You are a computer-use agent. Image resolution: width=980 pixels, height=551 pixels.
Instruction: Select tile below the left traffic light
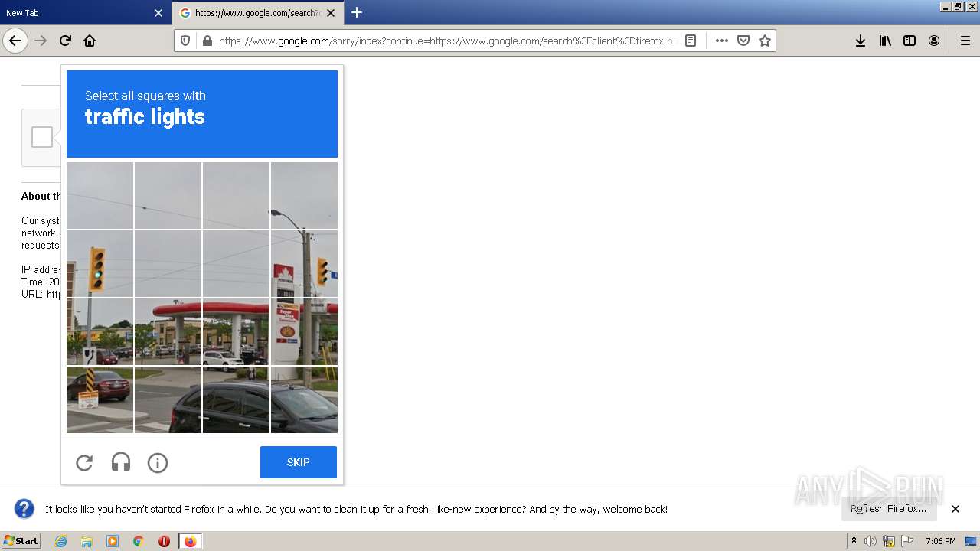coord(100,331)
